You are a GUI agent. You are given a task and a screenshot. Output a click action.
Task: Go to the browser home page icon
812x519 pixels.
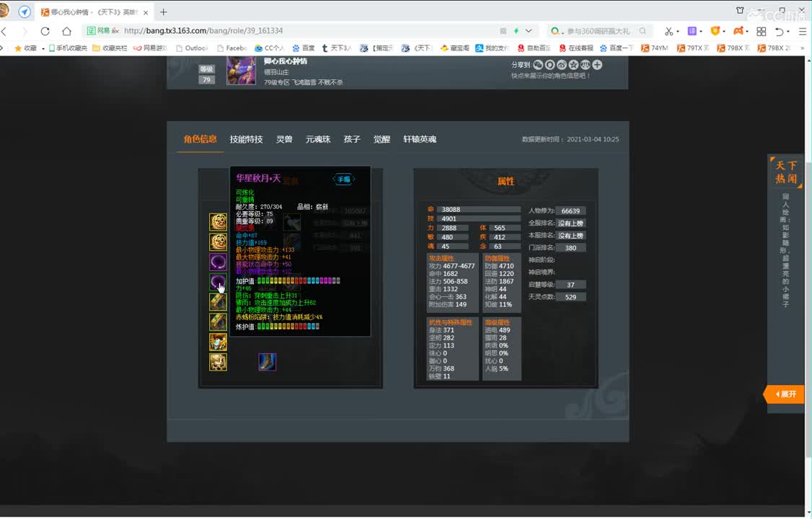(x=66, y=31)
